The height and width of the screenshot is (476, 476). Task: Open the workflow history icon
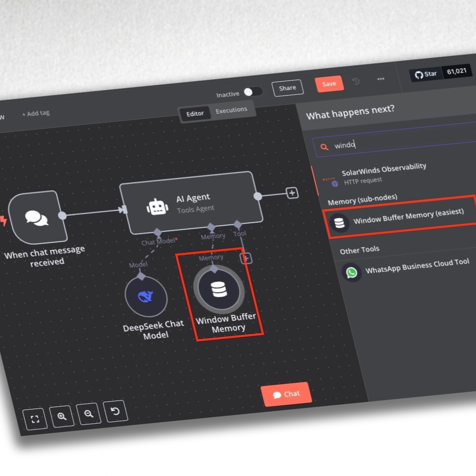[356, 81]
